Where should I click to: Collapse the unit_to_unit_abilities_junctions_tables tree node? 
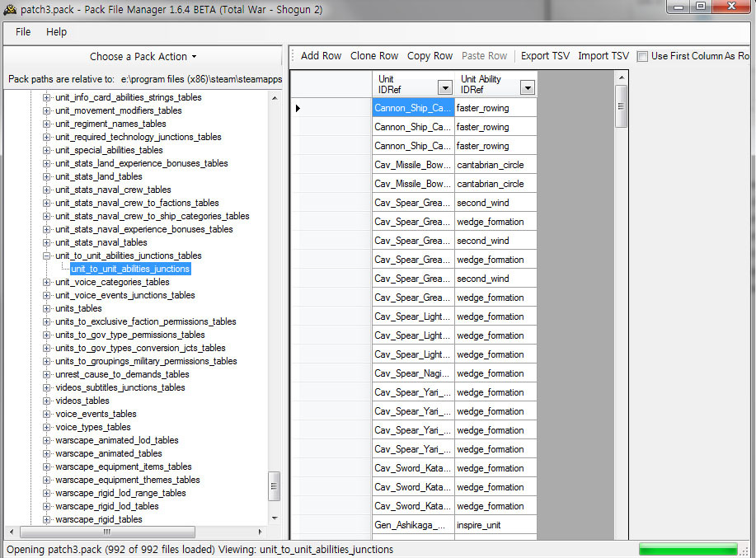coord(47,256)
